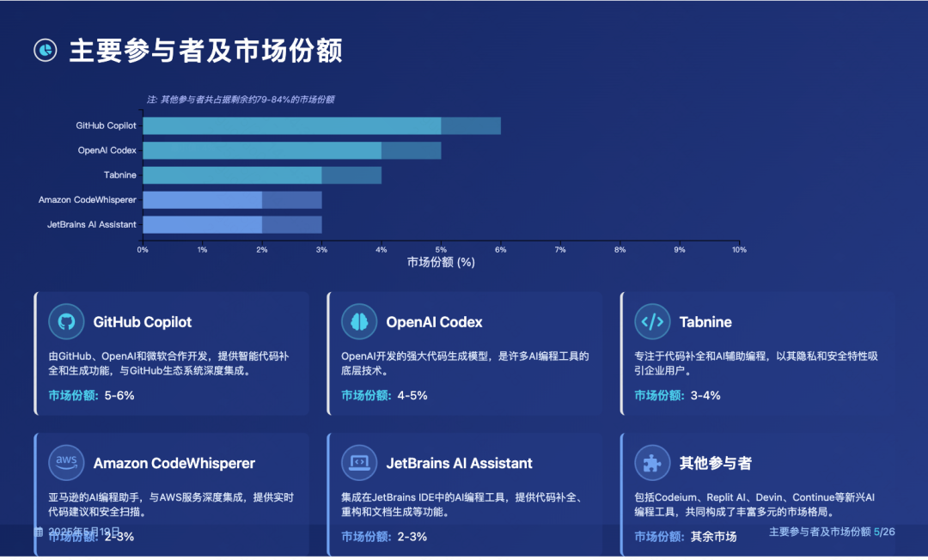Click the Tabnine card heading
The width and height of the screenshot is (928, 560).
[705, 322]
